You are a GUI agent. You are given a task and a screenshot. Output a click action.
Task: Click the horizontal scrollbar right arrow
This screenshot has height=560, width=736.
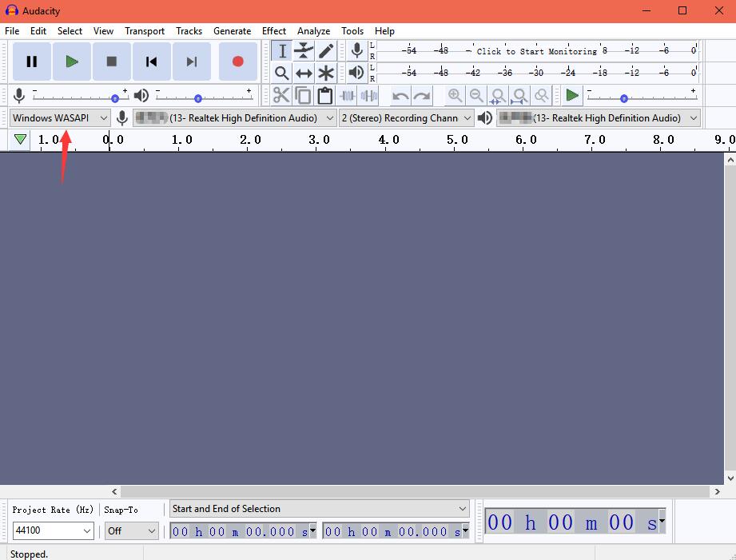(718, 491)
